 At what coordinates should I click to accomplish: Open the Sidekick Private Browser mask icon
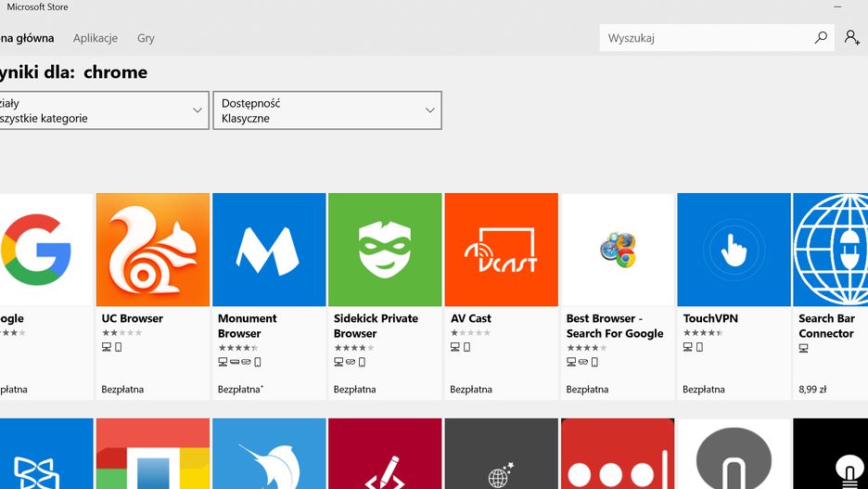[385, 250]
